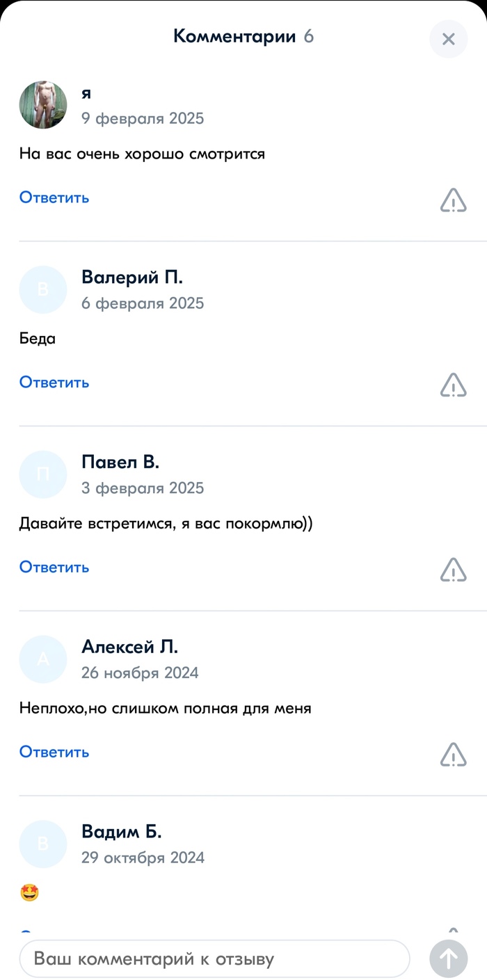Report Павел В.'s comment
The image size is (487, 980).
tap(453, 570)
